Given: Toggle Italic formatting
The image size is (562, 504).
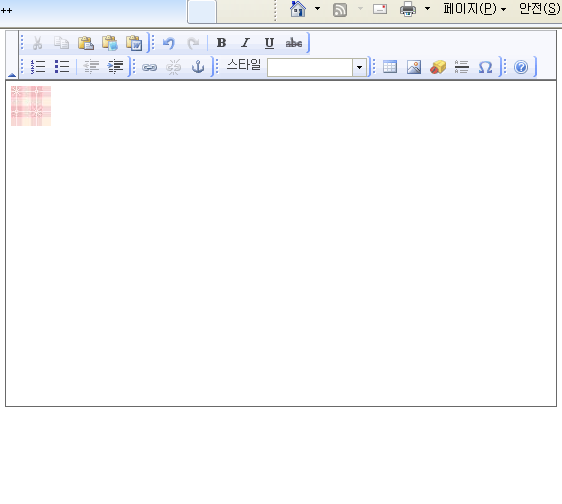Looking at the screenshot, I should pos(246,43).
